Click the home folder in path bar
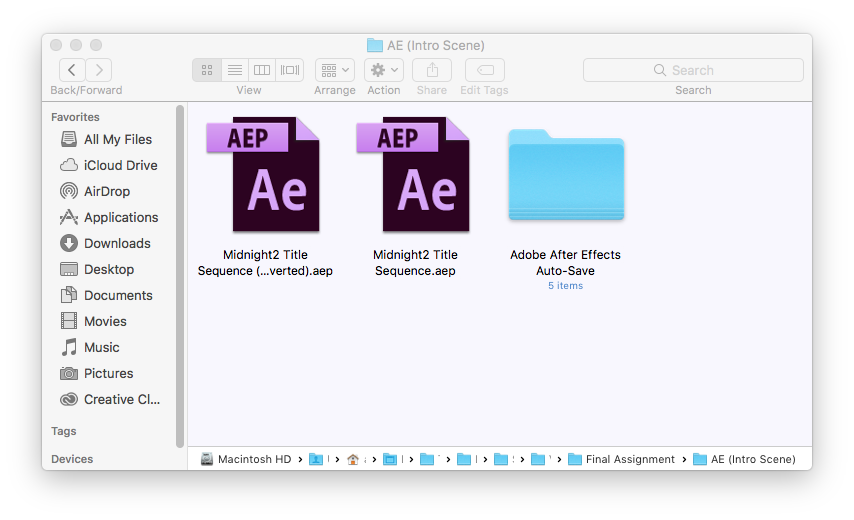Screen dimensions: 854x520 pos(353,460)
